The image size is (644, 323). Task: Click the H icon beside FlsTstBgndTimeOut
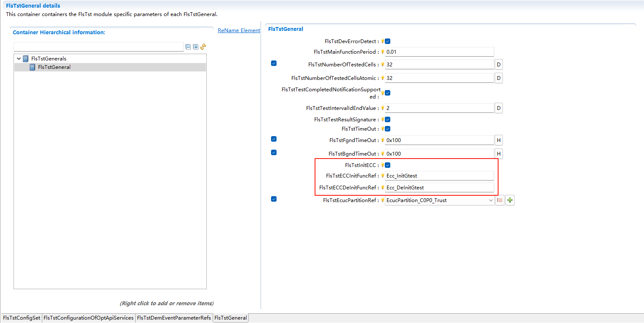(498, 153)
